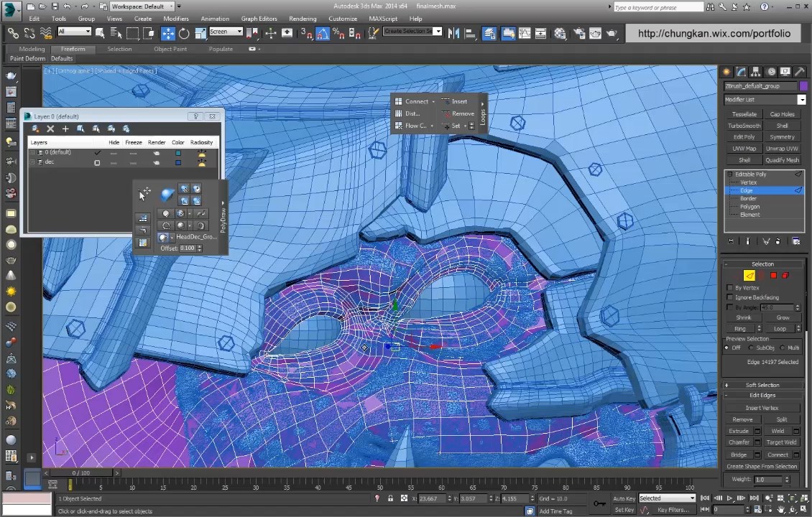Open the Rendering menu
812x517 pixels.
(303, 19)
